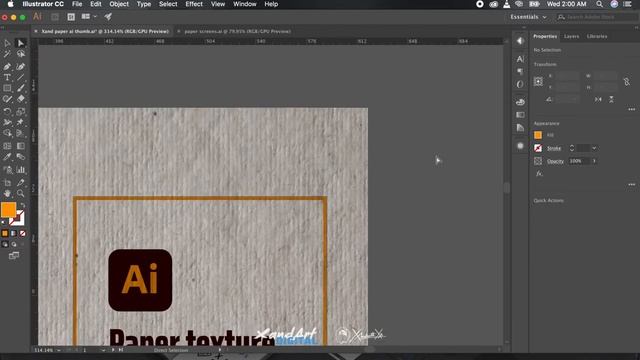Image resolution: width=640 pixels, height=360 pixels.
Task: Select the Curvature tool
Action: point(20,66)
